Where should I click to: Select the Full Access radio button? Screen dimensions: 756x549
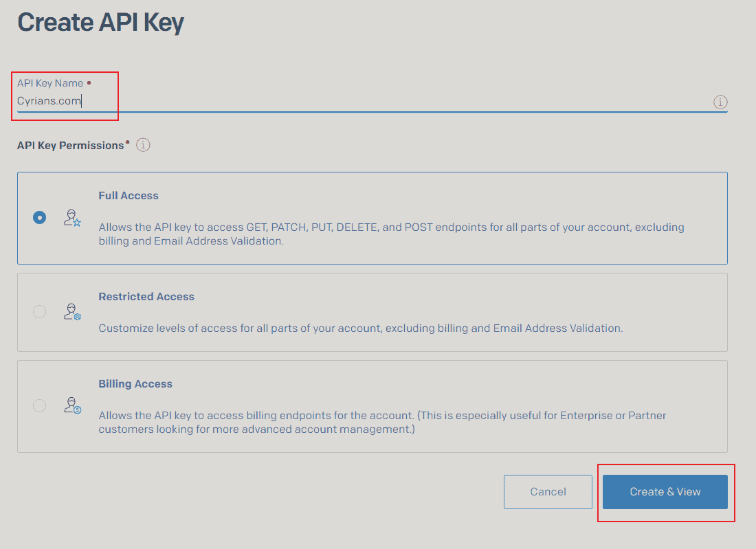coord(39,217)
